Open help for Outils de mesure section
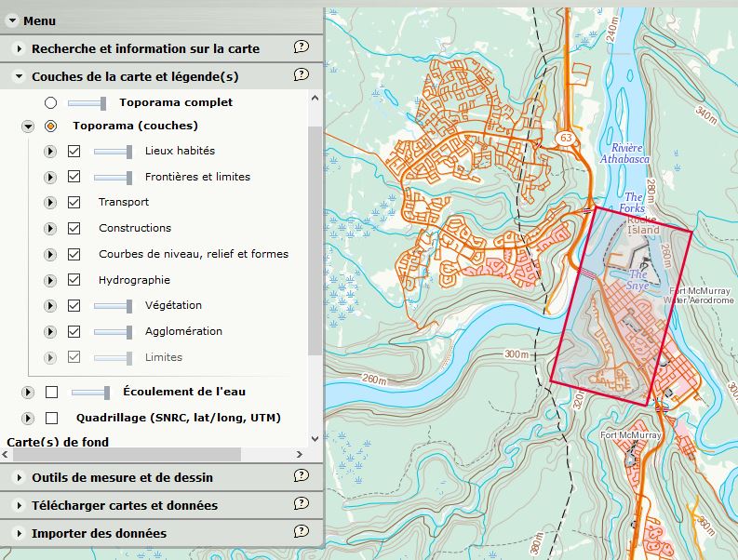This screenshot has height=560, width=738. (301, 476)
